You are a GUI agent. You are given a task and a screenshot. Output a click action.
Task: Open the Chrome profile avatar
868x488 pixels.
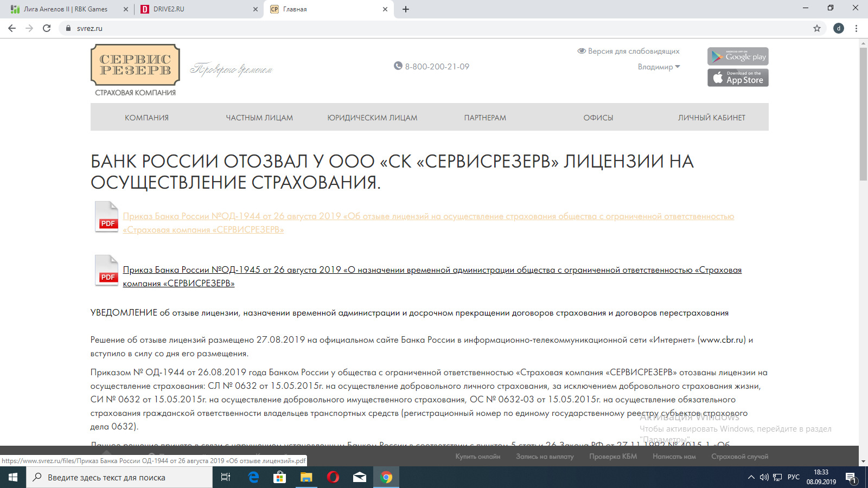[x=839, y=28]
